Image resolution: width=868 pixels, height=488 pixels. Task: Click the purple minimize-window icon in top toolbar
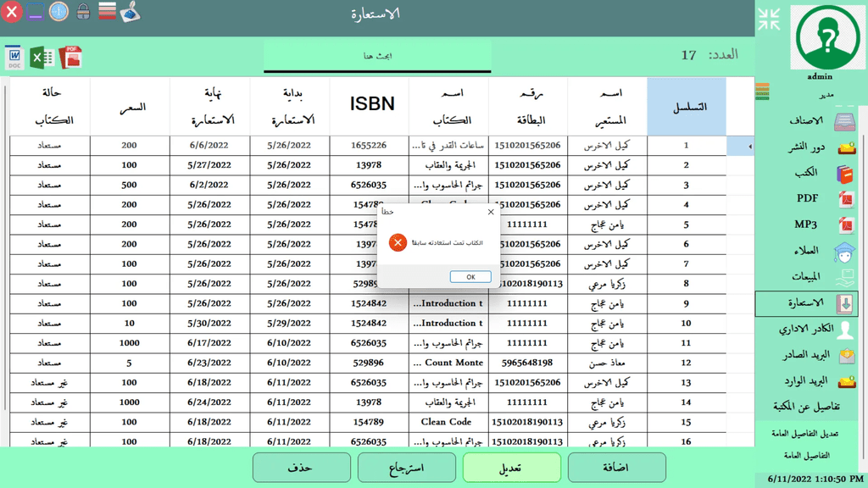[35, 11]
